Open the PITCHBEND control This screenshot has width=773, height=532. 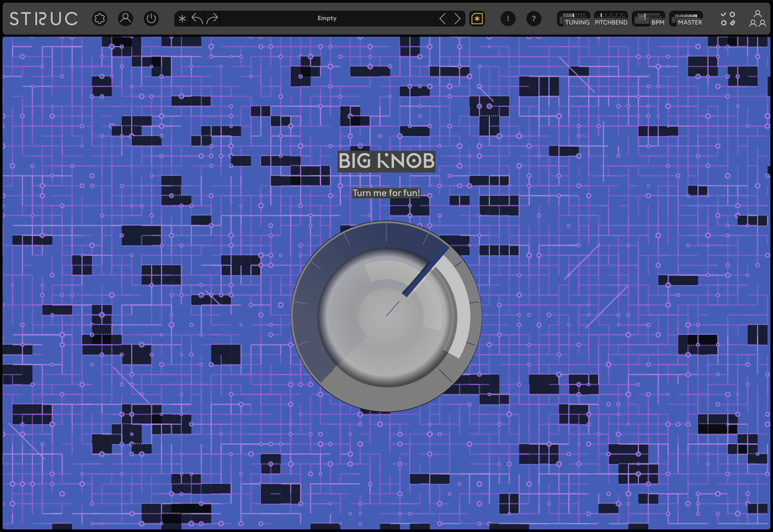click(x=611, y=19)
